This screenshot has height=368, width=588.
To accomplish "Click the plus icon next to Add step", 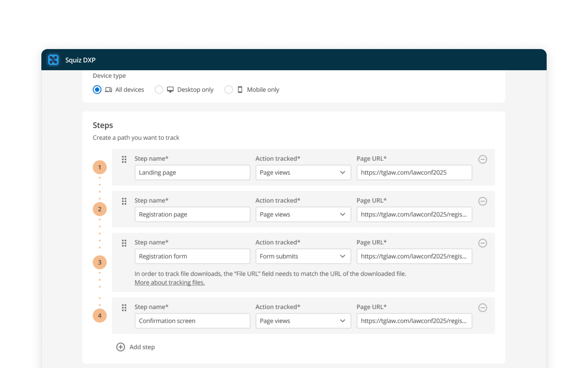I will pos(121,347).
